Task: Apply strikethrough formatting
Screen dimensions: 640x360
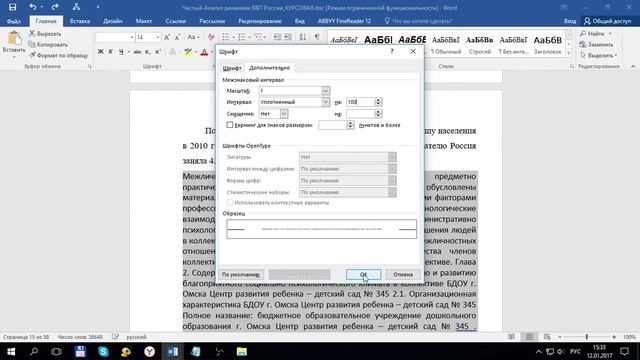Action: pos(137,52)
